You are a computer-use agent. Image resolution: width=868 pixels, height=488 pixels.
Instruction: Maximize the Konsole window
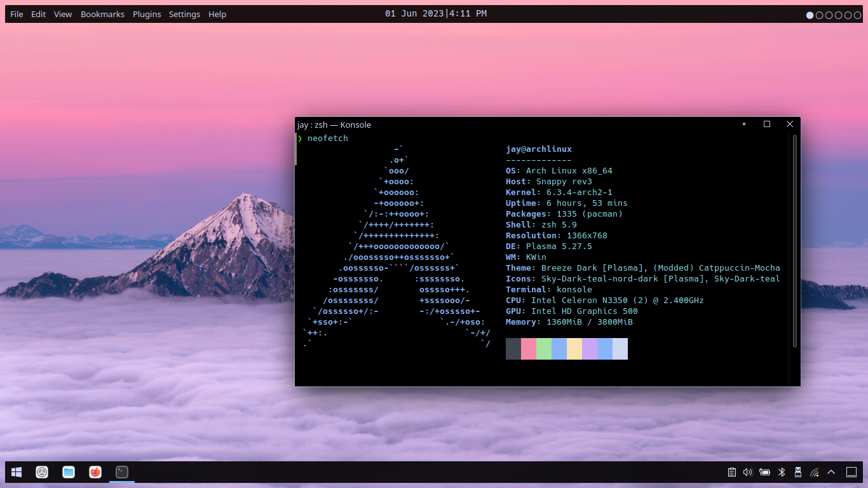(x=767, y=125)
